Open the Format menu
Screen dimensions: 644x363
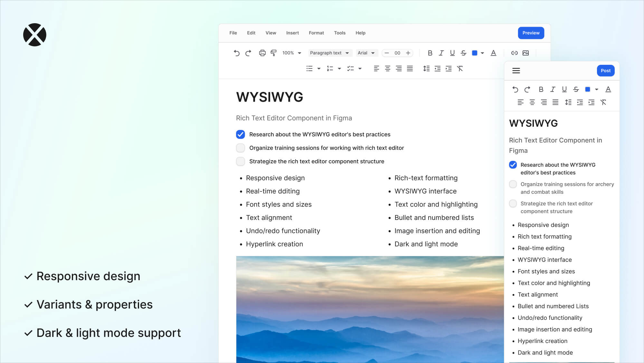click(316, 33)
